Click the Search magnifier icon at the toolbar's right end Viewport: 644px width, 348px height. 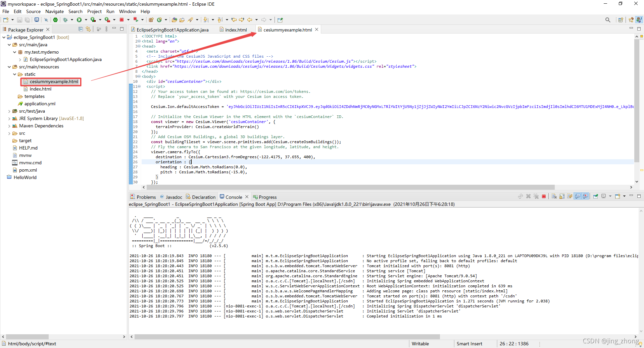click(608, 20)
